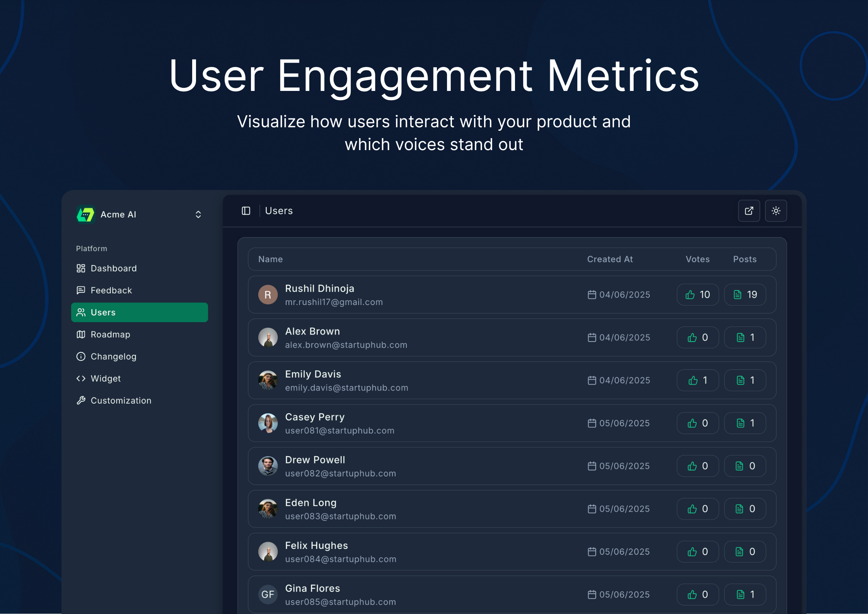Click the Changelog info icon
Screen dimensions: 868x614
pos(81,357)
